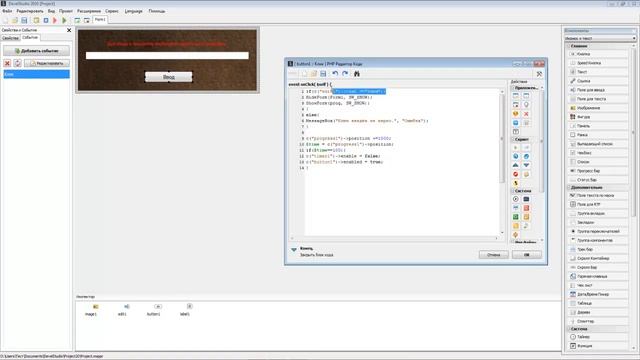Screen dimensions: 640x360
Task: Click Undo in the PHP code editor
Action: [x=335, y=73]
